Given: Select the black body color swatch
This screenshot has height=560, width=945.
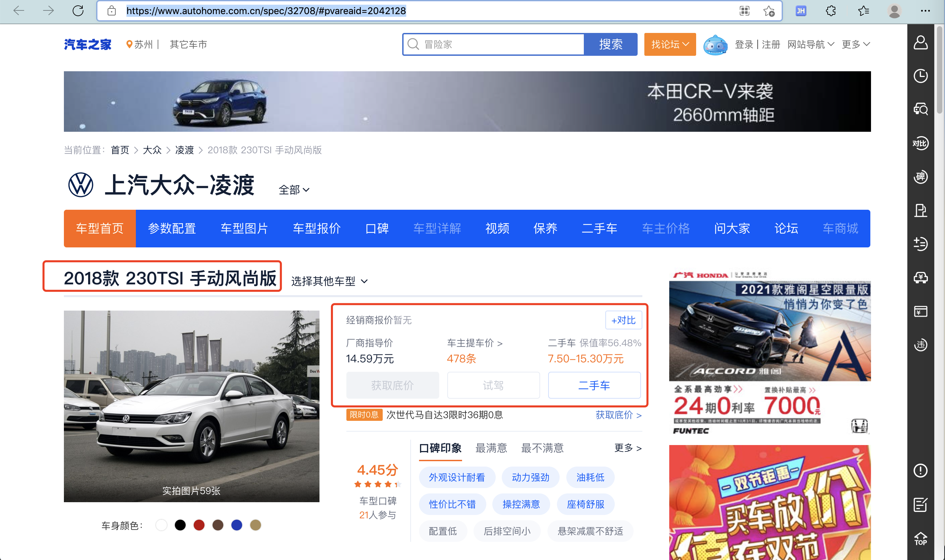Looking at the screenshot, I should point(180,525).
